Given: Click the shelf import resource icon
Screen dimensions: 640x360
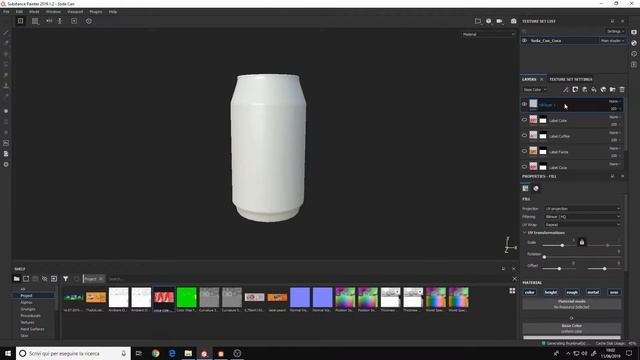Looking at the screenshot, I should 54,279.
